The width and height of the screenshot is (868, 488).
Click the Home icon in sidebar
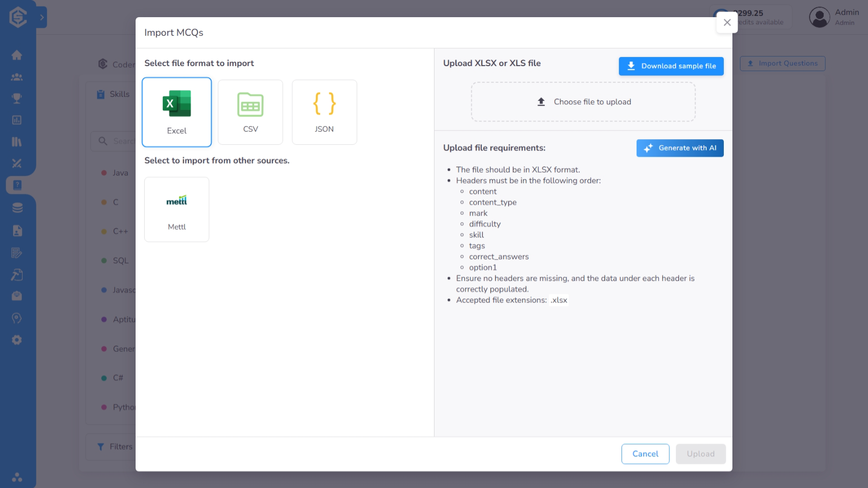(17, 55)
